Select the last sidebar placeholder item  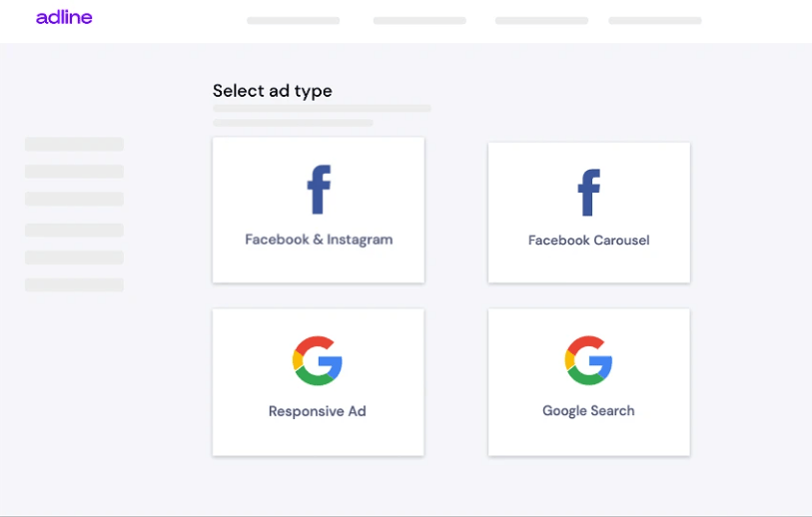tap(74, 284)
